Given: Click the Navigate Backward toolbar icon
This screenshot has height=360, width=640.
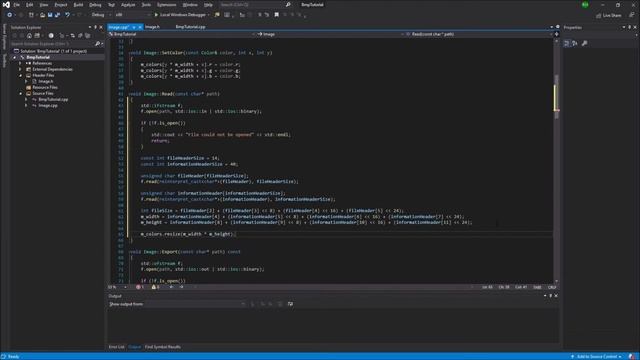Looking at the screenshot, I should tap(9, 15).
